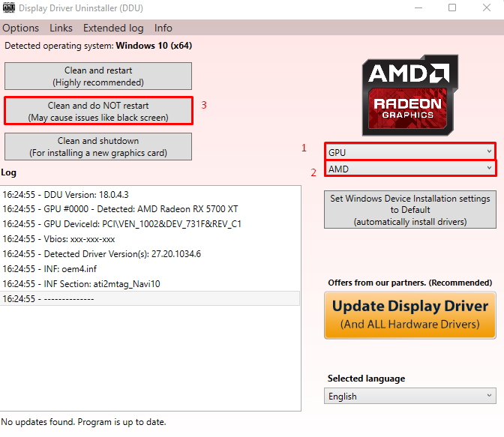The height and width of the screenshot is (437, 504).
Task: Minimize the DDU window
Action: point(418,7)
